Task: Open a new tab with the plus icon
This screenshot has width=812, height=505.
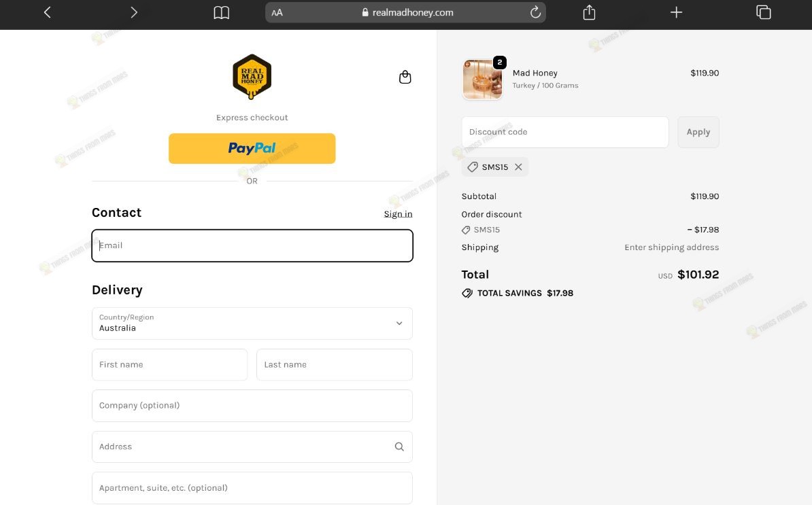Action: pyautogui.click(x=676, y=12)
